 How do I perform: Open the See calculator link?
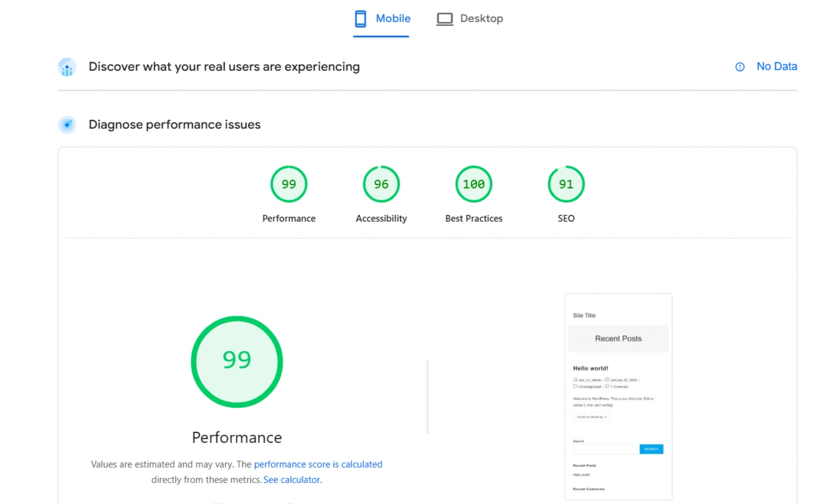click(292, 480)
